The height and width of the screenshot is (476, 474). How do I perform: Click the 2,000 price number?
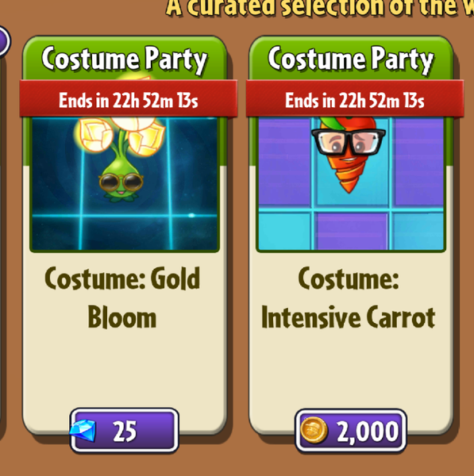(368, 432)
